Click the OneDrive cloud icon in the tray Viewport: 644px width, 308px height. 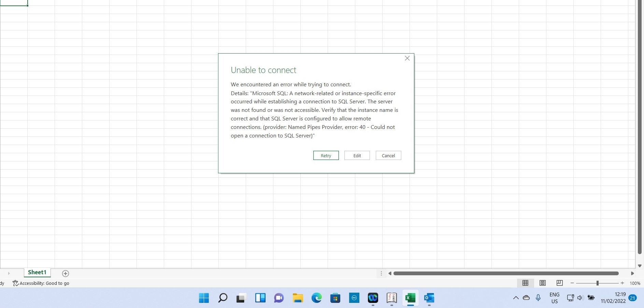527,297
